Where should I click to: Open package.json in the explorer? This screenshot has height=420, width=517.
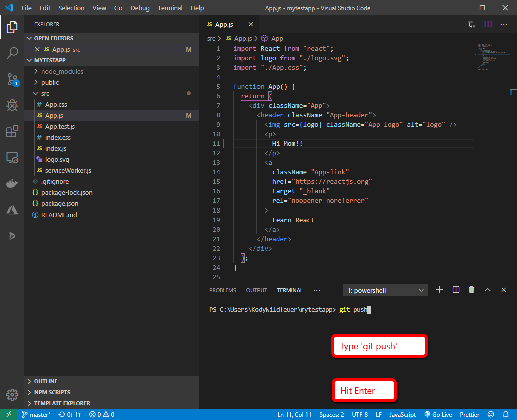[x=60, y=203]
